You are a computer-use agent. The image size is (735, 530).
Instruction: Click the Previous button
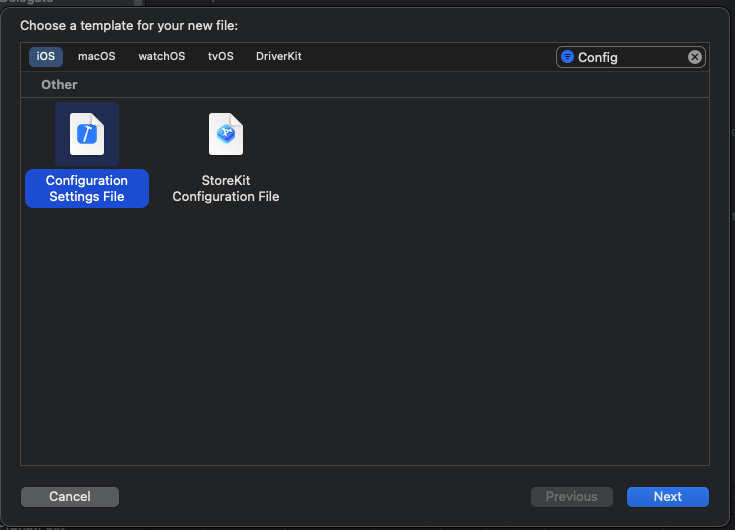tap(571, 496)
